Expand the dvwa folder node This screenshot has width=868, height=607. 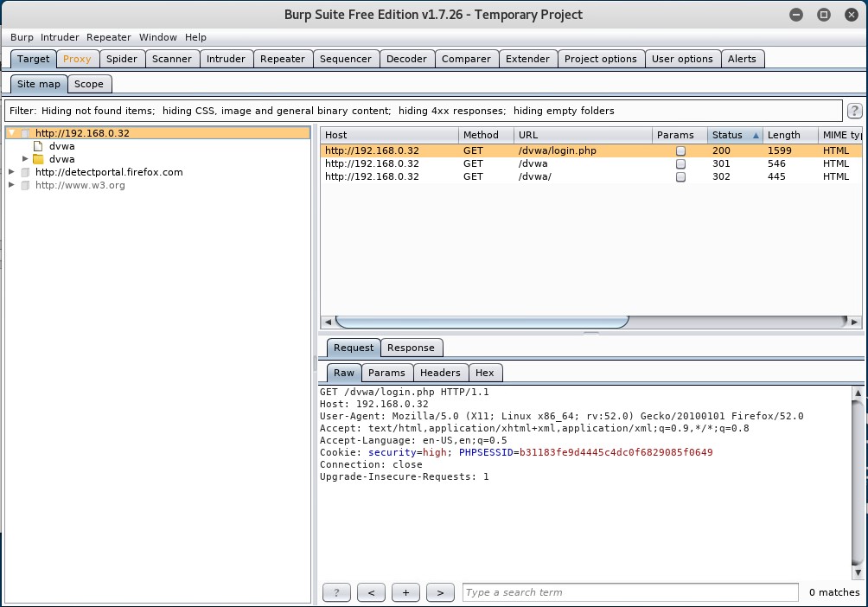click(26, 159)
